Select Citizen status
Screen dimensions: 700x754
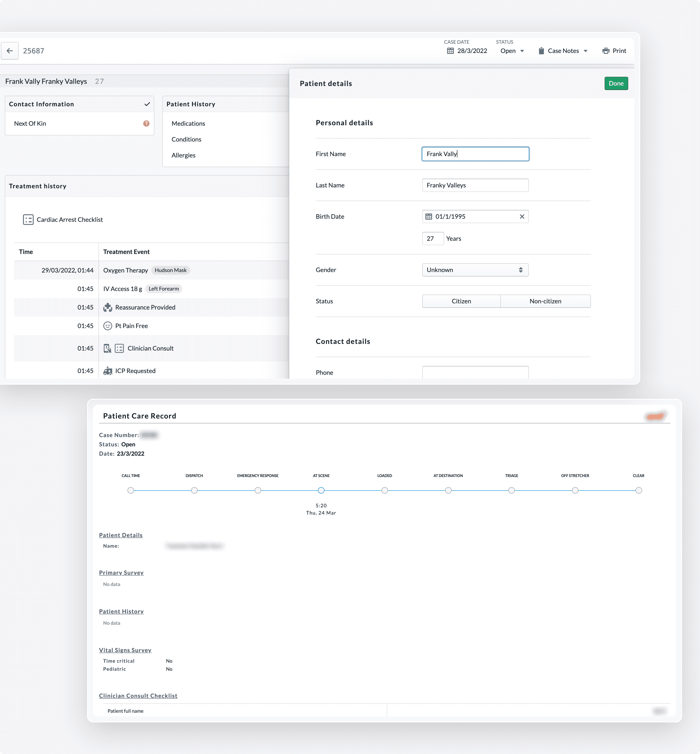461,301
